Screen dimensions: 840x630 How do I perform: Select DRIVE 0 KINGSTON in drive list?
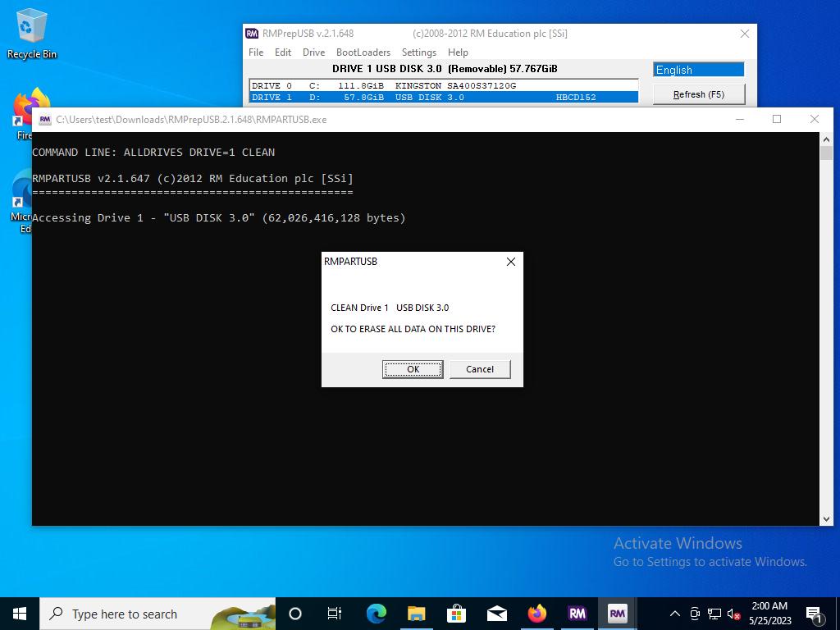click(443, 85)
